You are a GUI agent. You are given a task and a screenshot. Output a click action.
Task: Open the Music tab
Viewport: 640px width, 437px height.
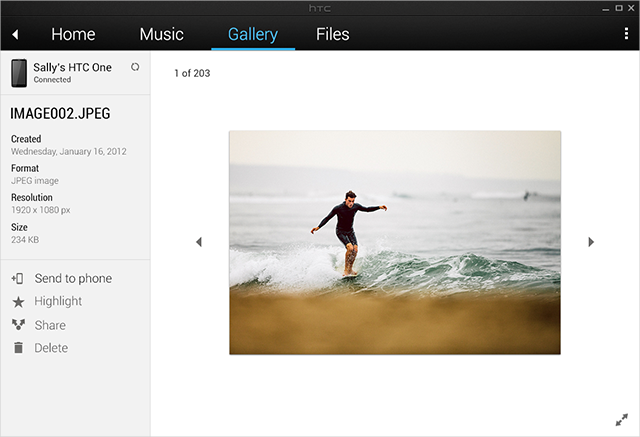(x=161, y=34)
